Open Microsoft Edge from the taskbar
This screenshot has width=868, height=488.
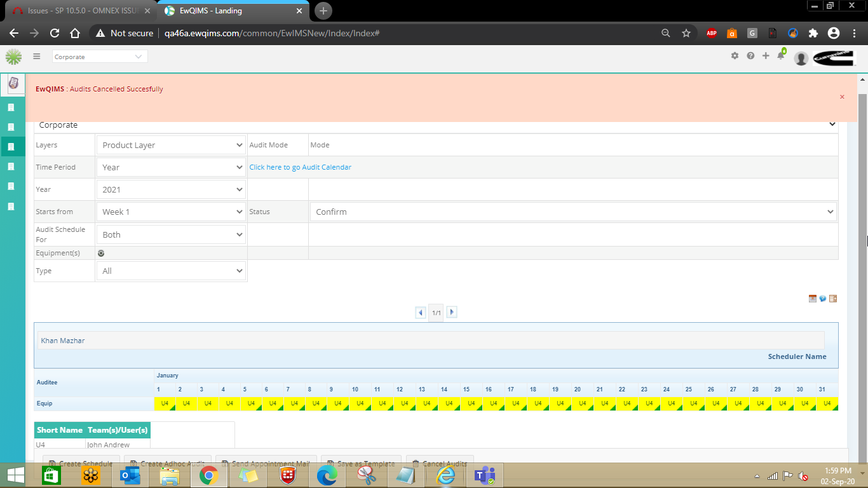pos(327,475)
